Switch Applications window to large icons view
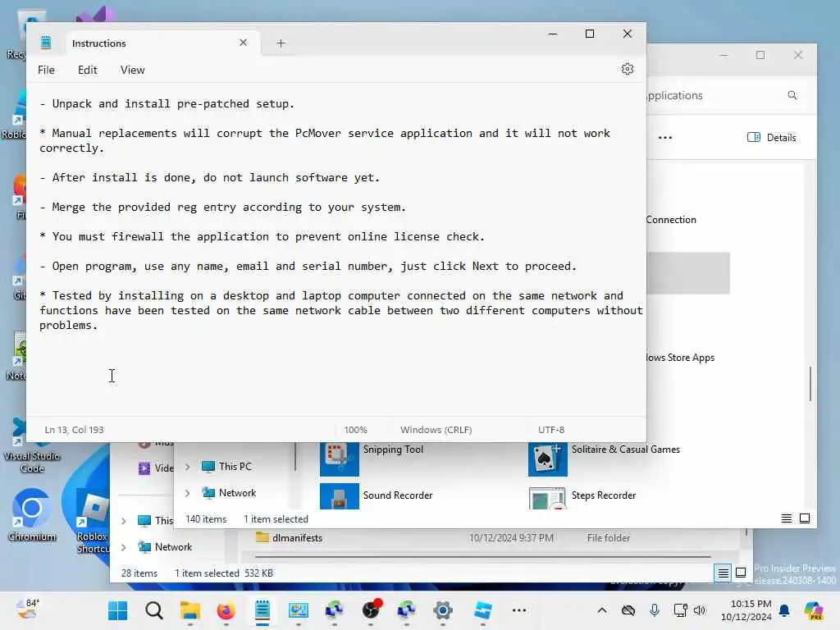840x630 pixels. click(805, 518)
